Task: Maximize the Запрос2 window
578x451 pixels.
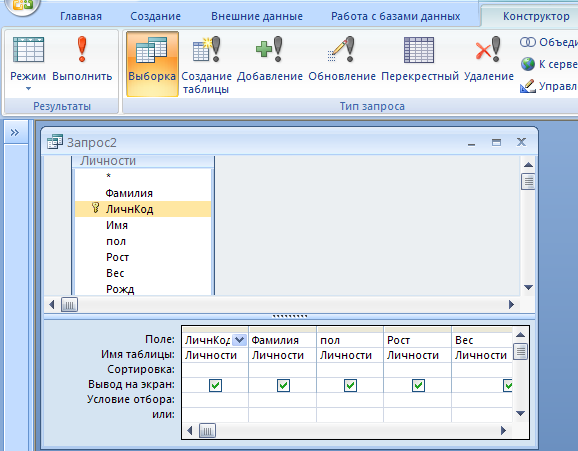Action: [x=496, y=142]
